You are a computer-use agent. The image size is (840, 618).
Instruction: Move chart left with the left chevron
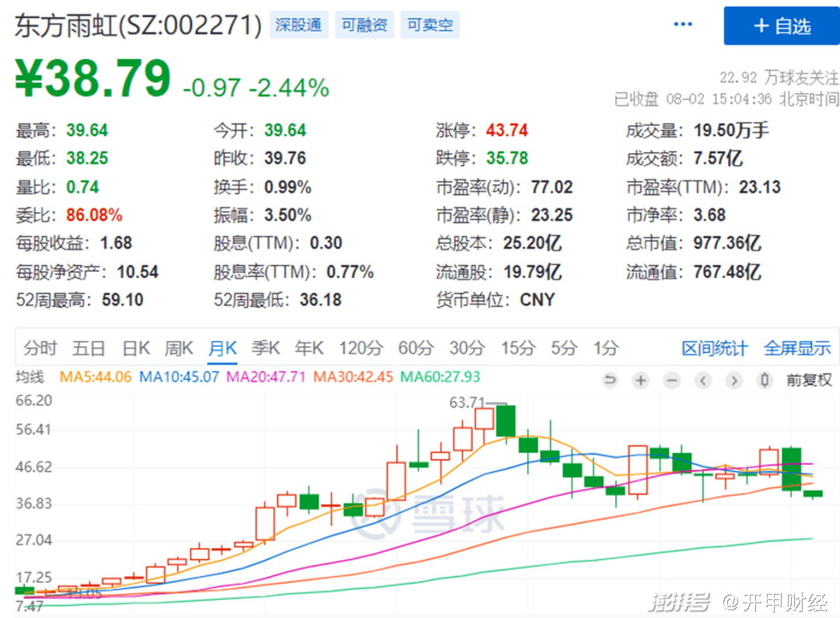[703, 380]
